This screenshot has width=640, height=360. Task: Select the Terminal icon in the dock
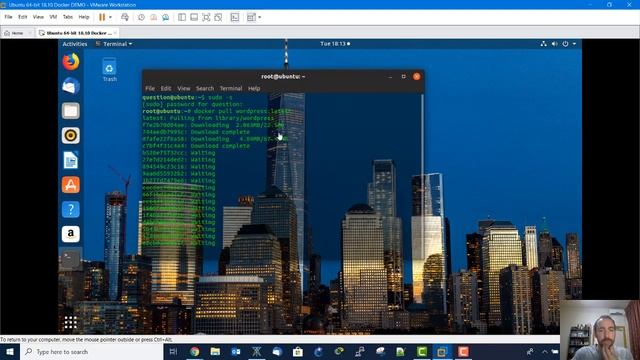click(x=71, y=259)
